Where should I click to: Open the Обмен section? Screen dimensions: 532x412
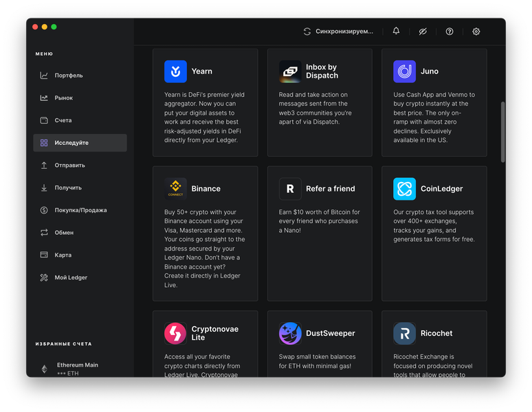80,232
